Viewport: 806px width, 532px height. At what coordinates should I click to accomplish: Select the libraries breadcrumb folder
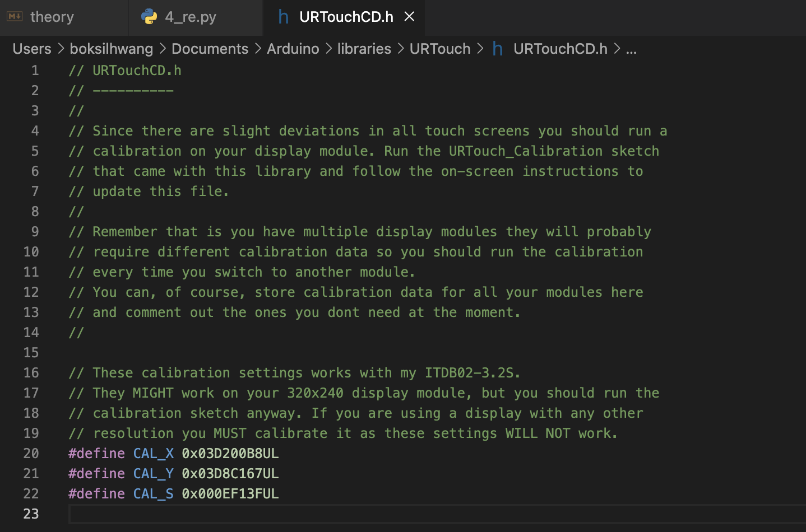(x=364, y=49)
